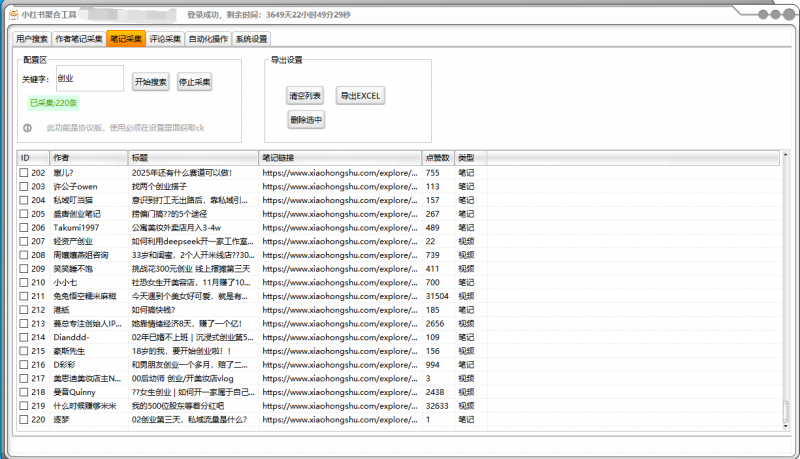The height and width of the screenshot is (459, 800).
Task: Tick the checkbox for row 203
Action: 24,187
